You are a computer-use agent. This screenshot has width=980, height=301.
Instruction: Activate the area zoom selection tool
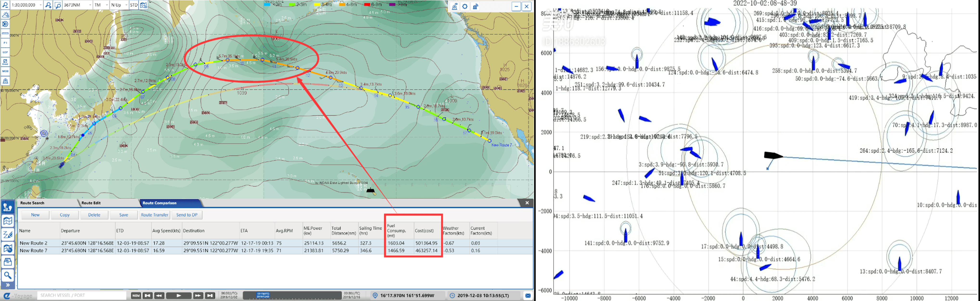(x=58, y=5)
